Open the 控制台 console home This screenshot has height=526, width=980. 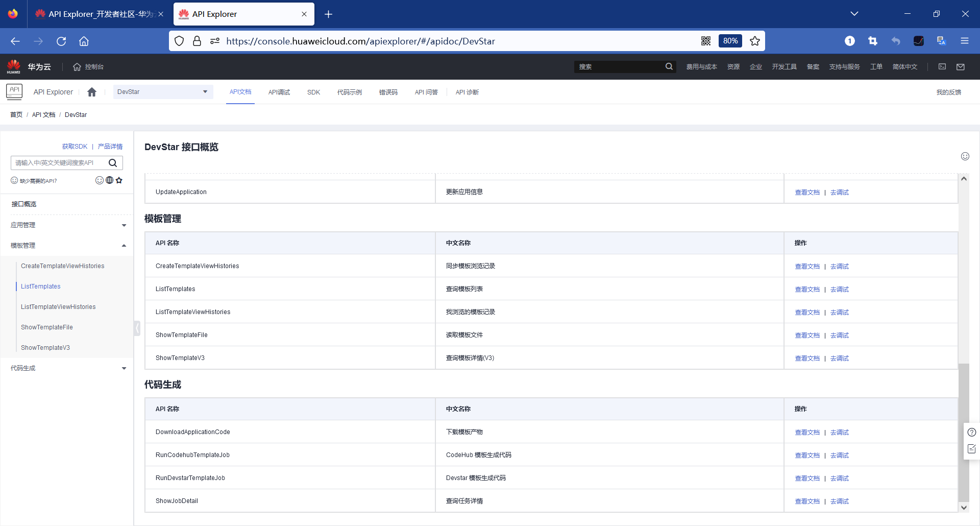tap(88, 67)
